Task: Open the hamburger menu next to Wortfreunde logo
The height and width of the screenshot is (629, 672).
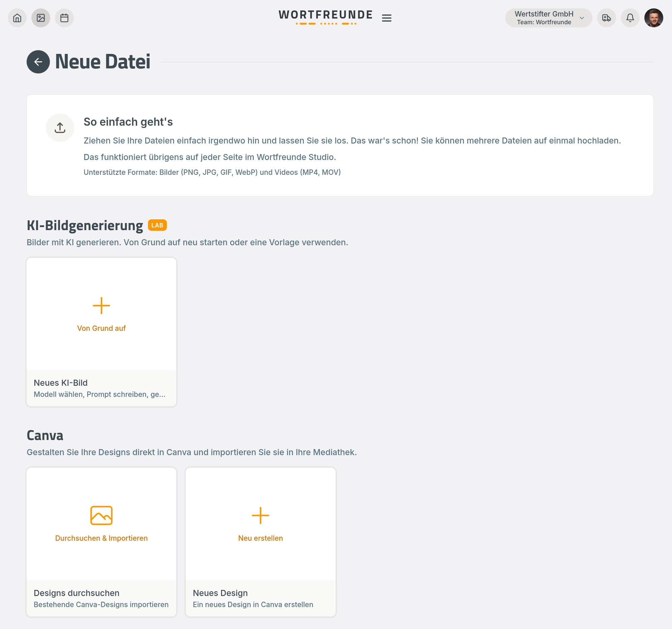Action: pos(387,18)
